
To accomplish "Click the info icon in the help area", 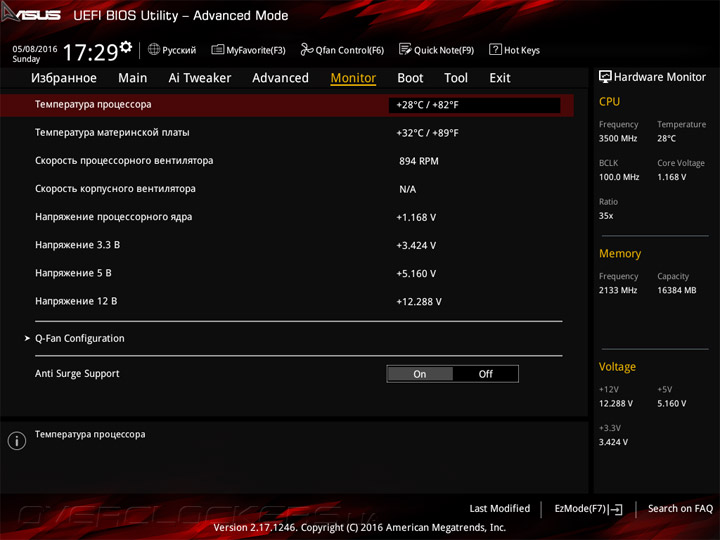I will coord(17,440).
